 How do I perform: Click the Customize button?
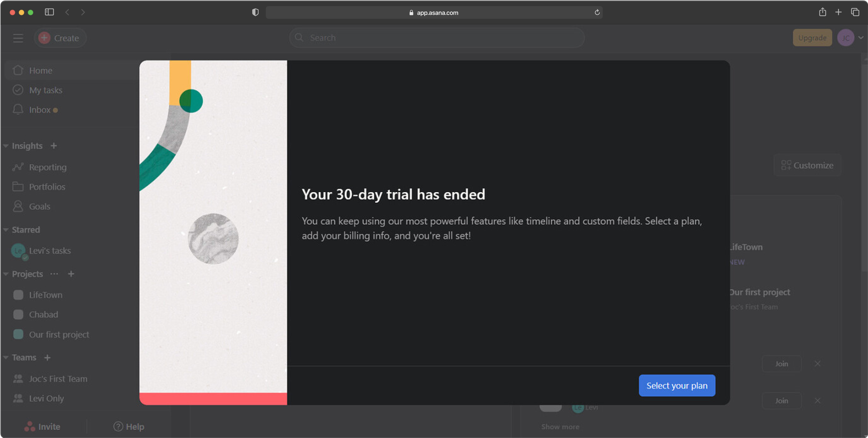(807, 165)
